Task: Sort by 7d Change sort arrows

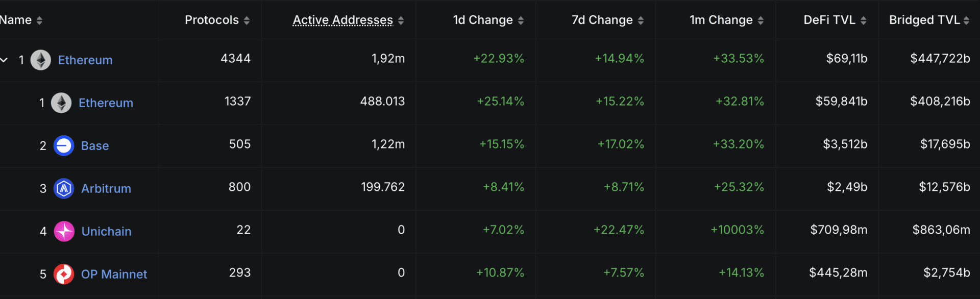Action: pyautogui.click(x=641, y=20)
